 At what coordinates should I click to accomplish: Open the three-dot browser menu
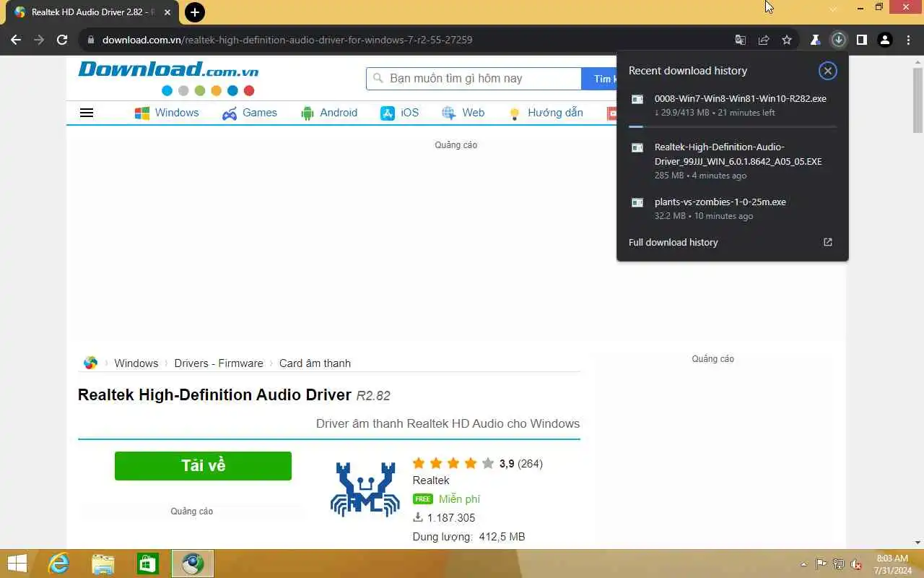click(x=907, y=40)
